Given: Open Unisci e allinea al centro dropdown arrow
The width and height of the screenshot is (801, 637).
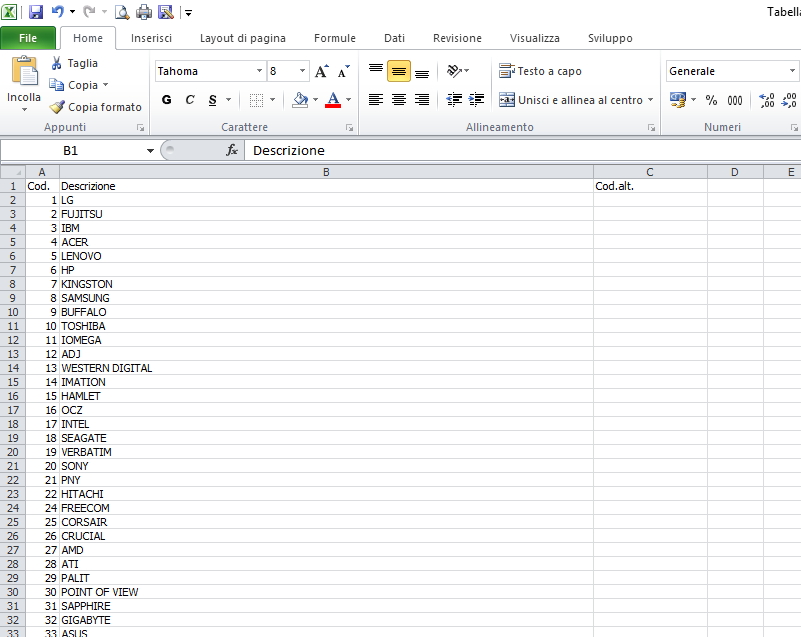Looking at the screenshot, I should pyautogui.click(x=650, y=100).
